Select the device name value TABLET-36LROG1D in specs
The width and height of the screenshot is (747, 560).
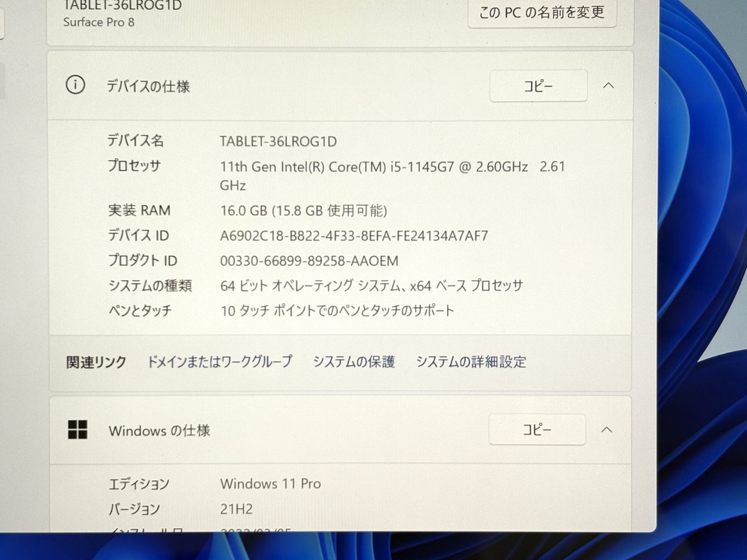click(278, 141)
